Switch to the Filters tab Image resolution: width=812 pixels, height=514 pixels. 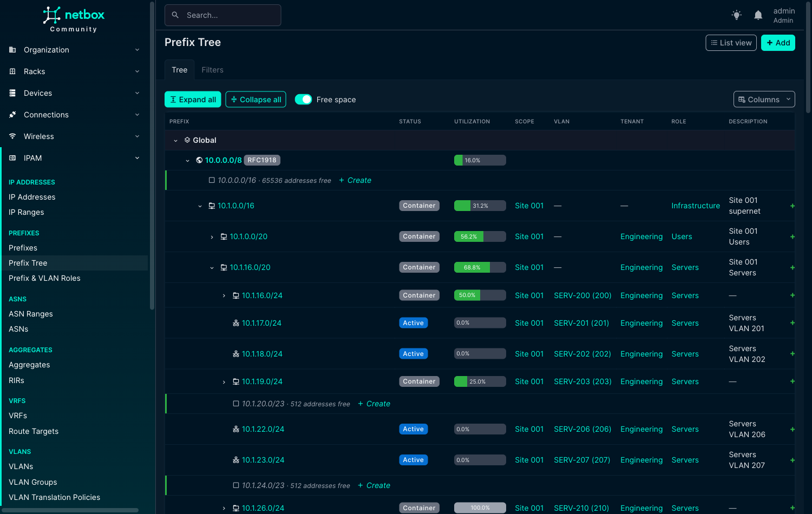[212, 70]
